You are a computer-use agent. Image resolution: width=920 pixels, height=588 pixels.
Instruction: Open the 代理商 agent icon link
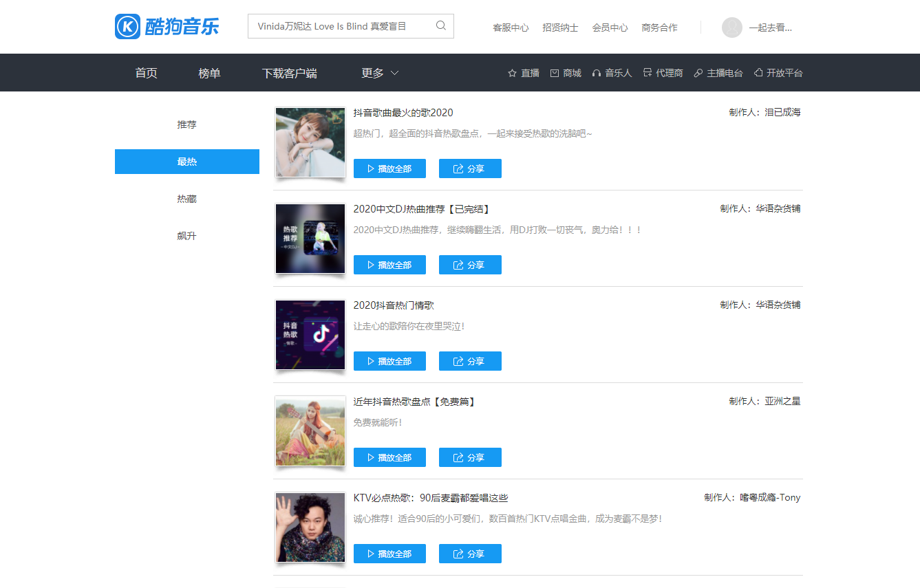point(648,73)
